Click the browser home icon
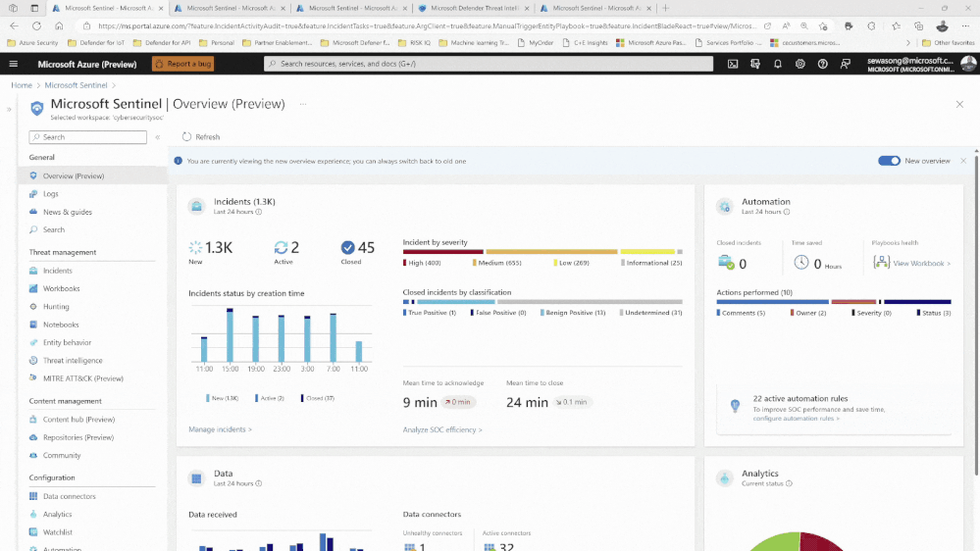Screen dimensions: 980x551 59,26
